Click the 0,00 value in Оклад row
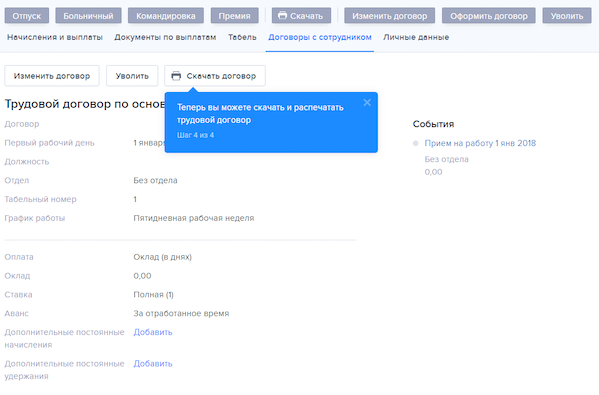 click(142, 276)
